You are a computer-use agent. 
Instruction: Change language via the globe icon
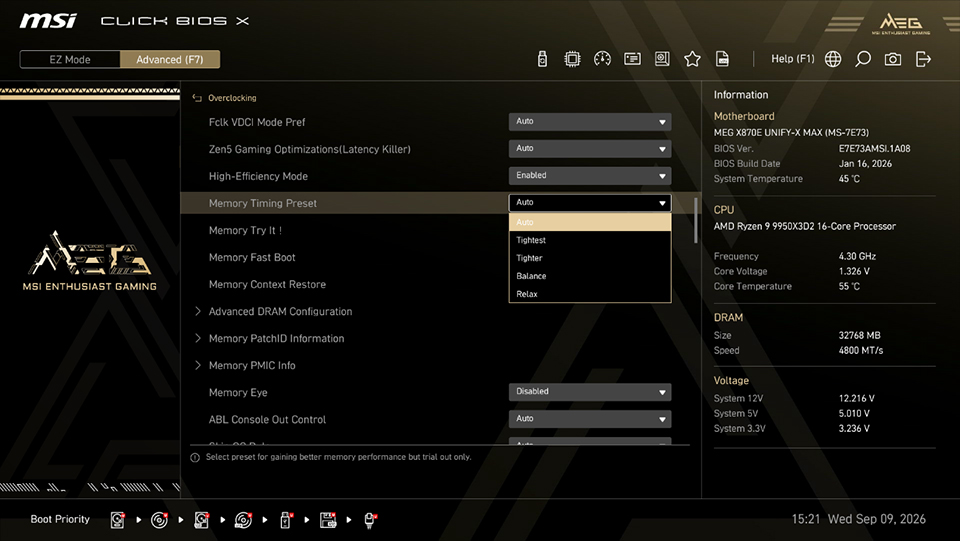[833, 59]
